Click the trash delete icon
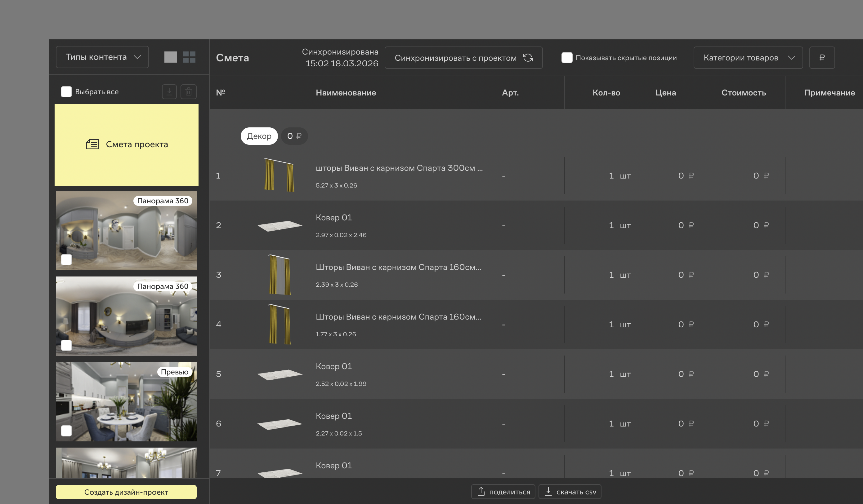This screenshot has height=504, width=863. coord(188,92)
